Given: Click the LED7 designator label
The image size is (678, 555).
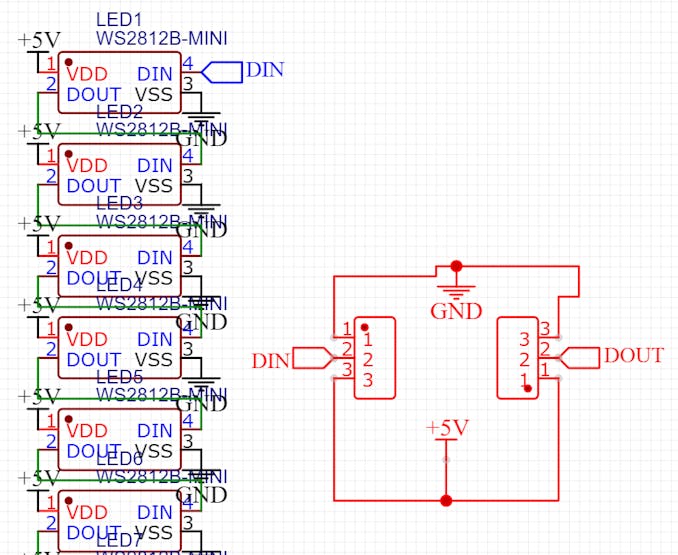Looking at the screenshot, I should tap(119, 540).
